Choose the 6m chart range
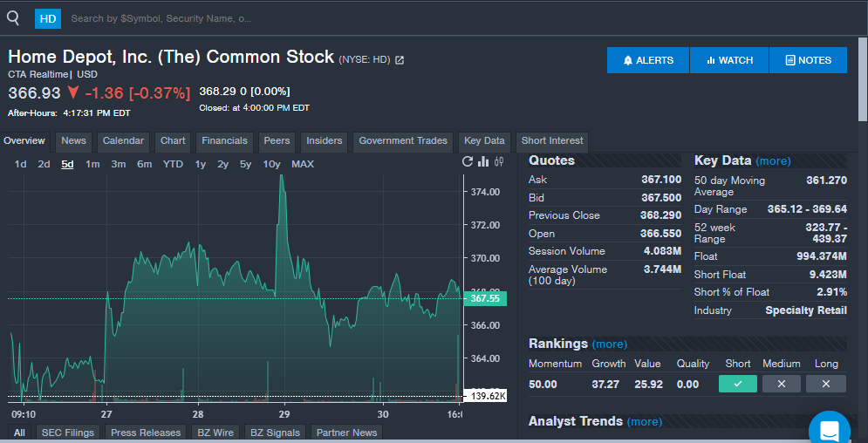Viewport: 868px width, 443px height. (145, 164)
